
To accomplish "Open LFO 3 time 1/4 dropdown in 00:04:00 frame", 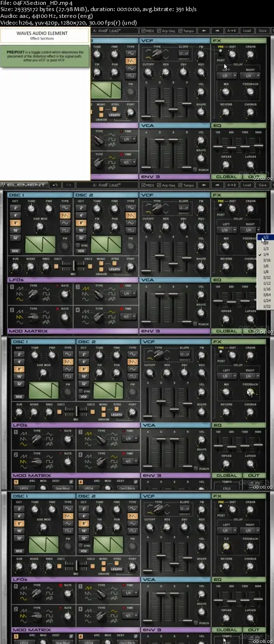I will click(128, 293).
